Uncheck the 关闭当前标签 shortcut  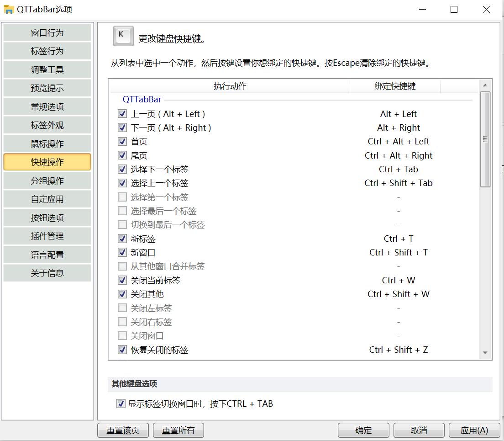[x=122, y=280]
